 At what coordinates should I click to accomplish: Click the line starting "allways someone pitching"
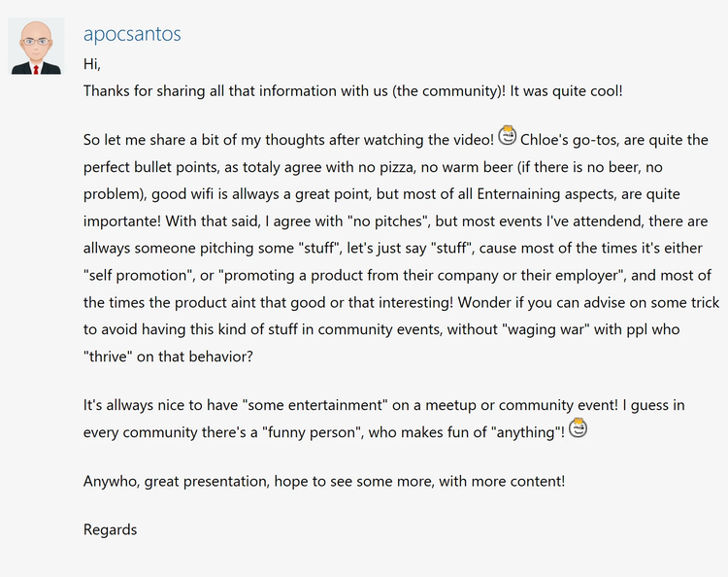(x=388, y=249)
